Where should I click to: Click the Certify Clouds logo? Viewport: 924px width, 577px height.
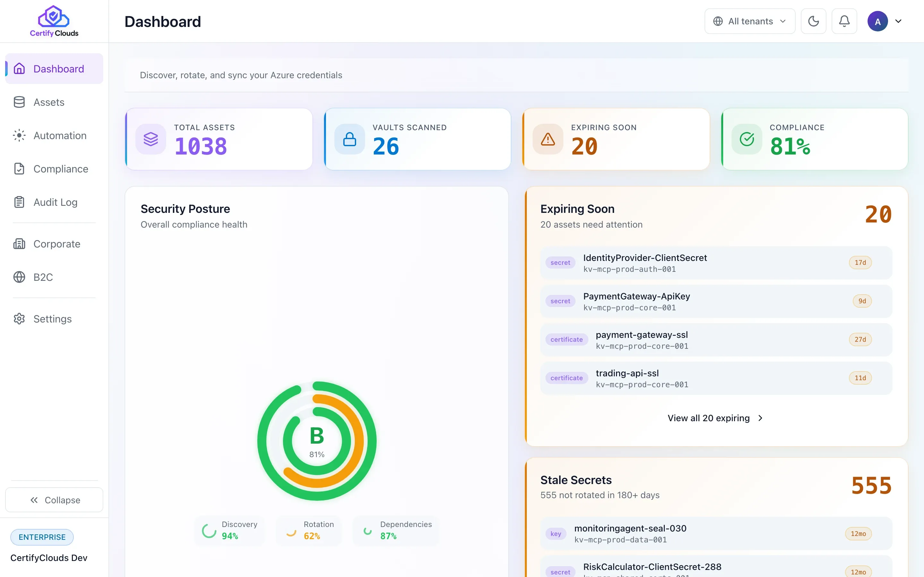tap(54, 21)
